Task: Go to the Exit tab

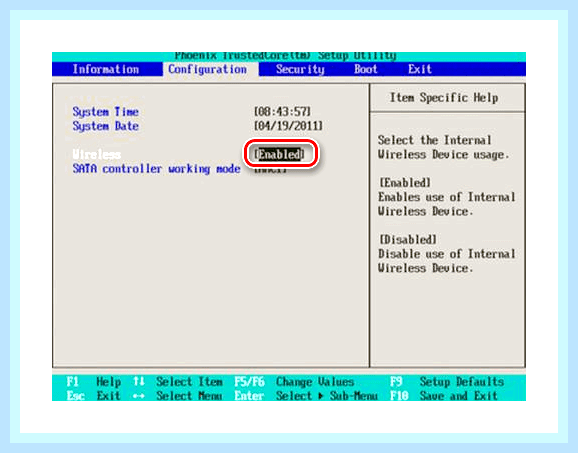Action: pos(419,69)
